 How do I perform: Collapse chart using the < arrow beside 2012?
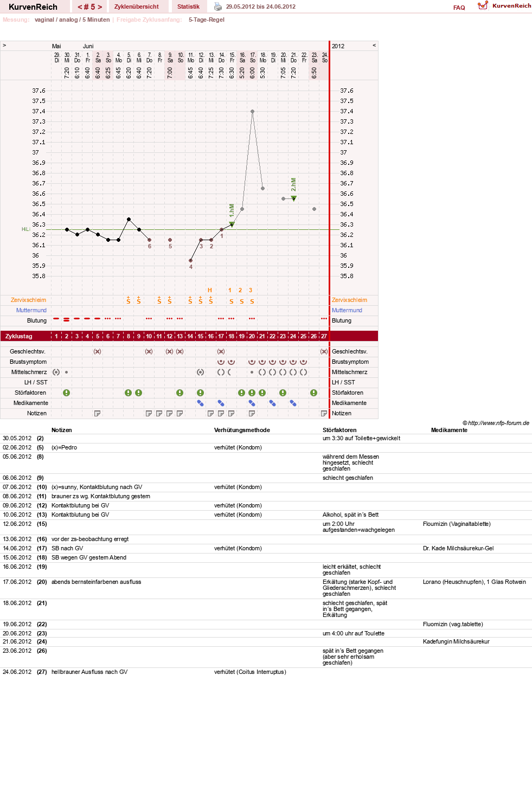tap(374, 46)
